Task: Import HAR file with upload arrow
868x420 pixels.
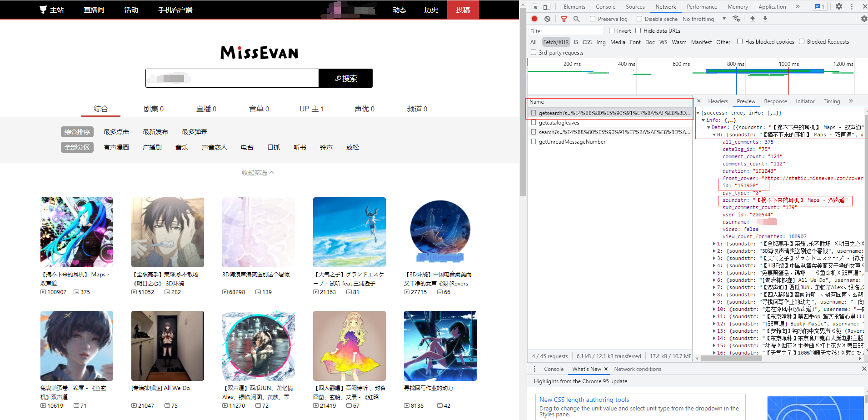Action: 753,19
